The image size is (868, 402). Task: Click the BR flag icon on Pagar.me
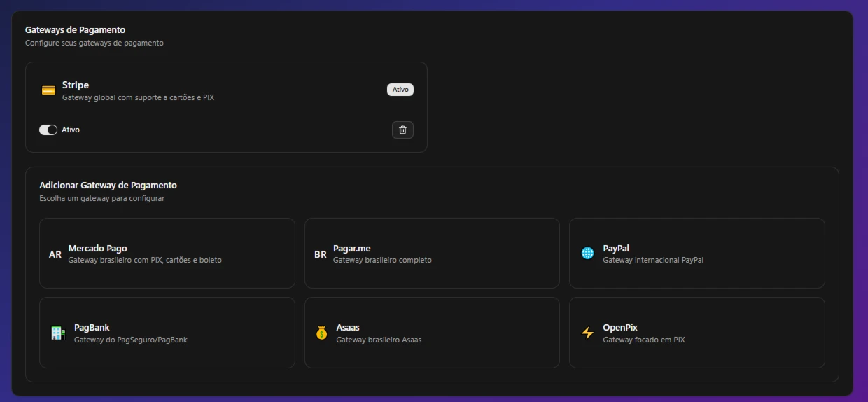coord(321,254)
